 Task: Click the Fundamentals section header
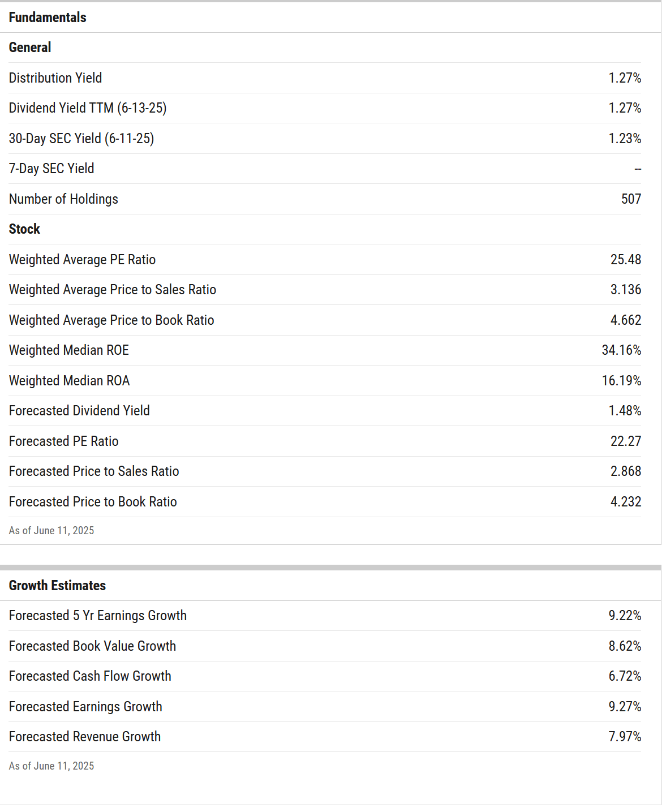click(48, 18)
